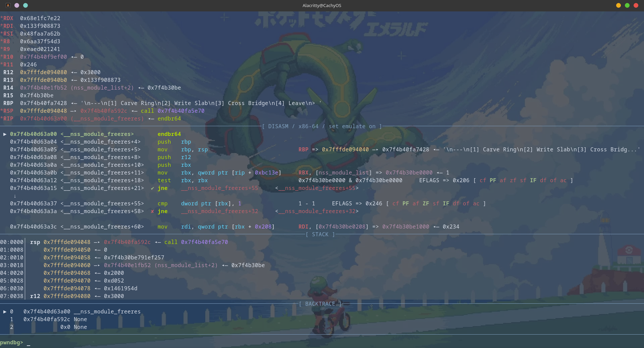Click RDI annotation address 0x7f4b30be1000
Image resolution: width=644 pixels, height=348 pixels.
pyautogui.click(x=406, y=227)
